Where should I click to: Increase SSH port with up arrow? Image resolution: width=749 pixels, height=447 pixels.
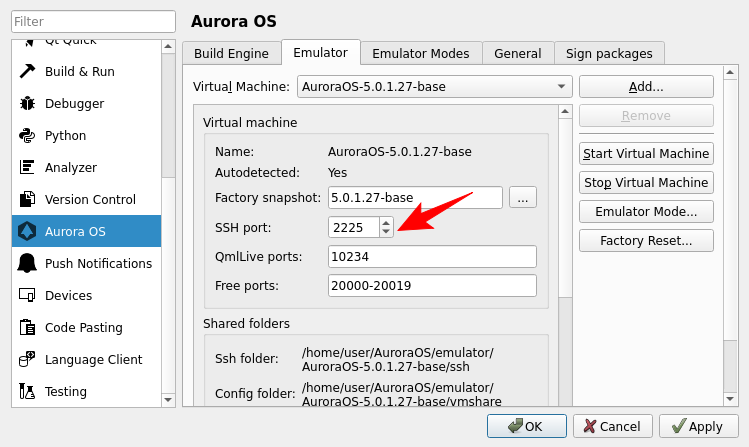tap(387, 222)
